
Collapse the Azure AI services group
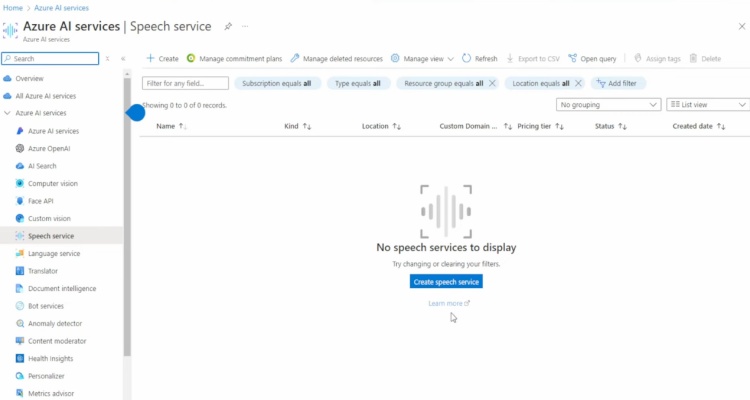(7, 113)
